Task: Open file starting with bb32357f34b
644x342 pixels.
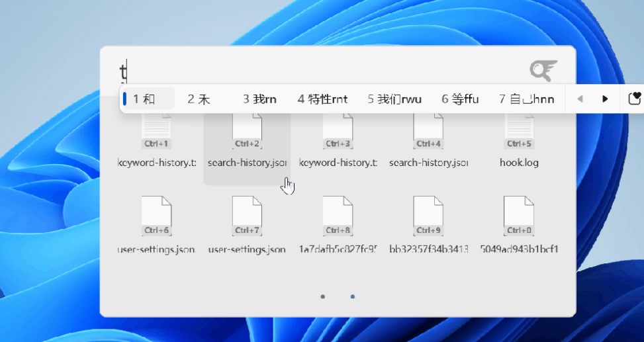Action: tap(428, 224)
